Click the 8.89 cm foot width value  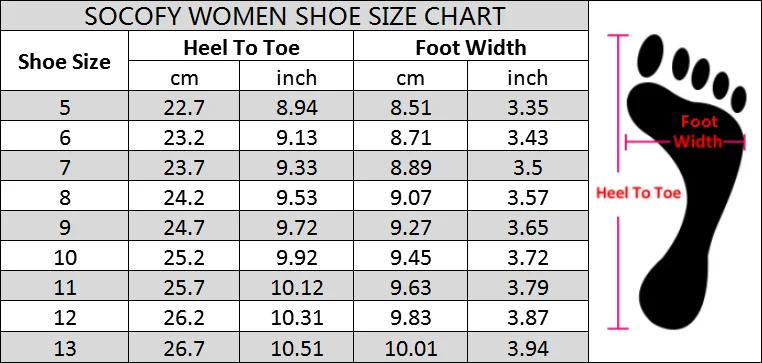[411, 167]
